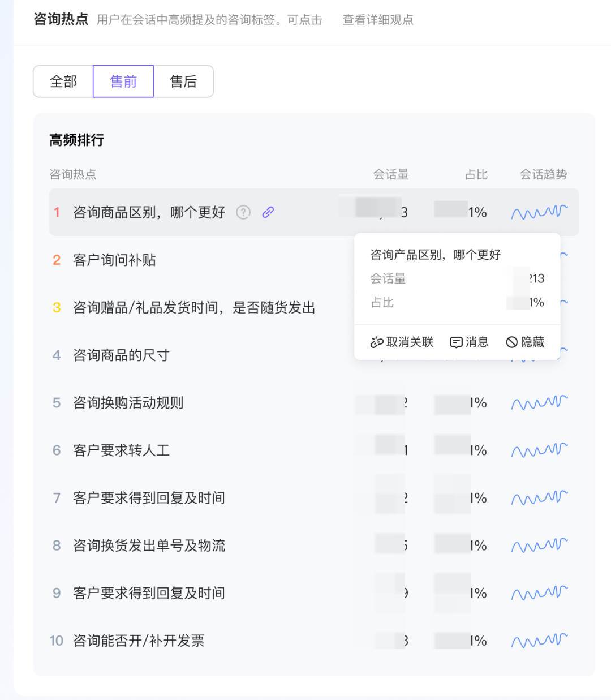Click the trend sparkline for 咨询换购活动规则
The width and height of the screenshot is (611, 700).
[539, 402]
